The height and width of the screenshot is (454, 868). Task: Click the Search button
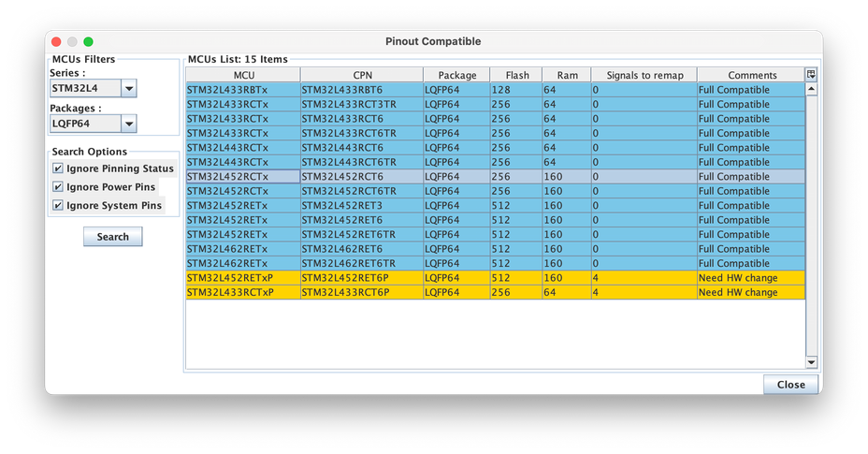113,237
